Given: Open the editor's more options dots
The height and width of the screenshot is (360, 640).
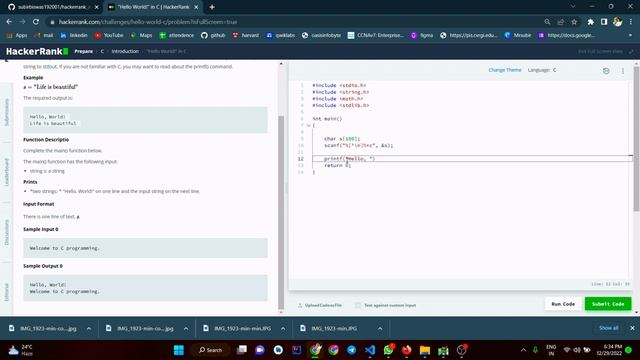Looking at the screenshot, I should pos(623,71).
